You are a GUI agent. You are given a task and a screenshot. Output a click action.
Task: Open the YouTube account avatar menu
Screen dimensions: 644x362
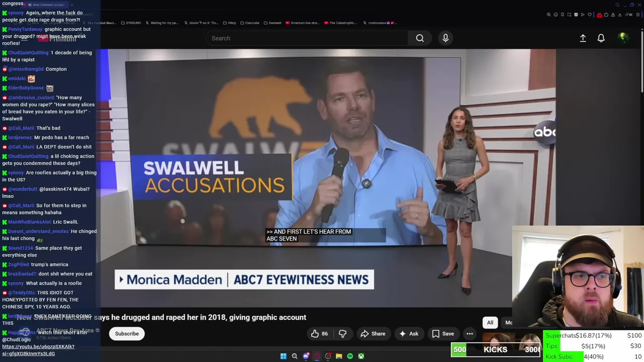point(622,38)
